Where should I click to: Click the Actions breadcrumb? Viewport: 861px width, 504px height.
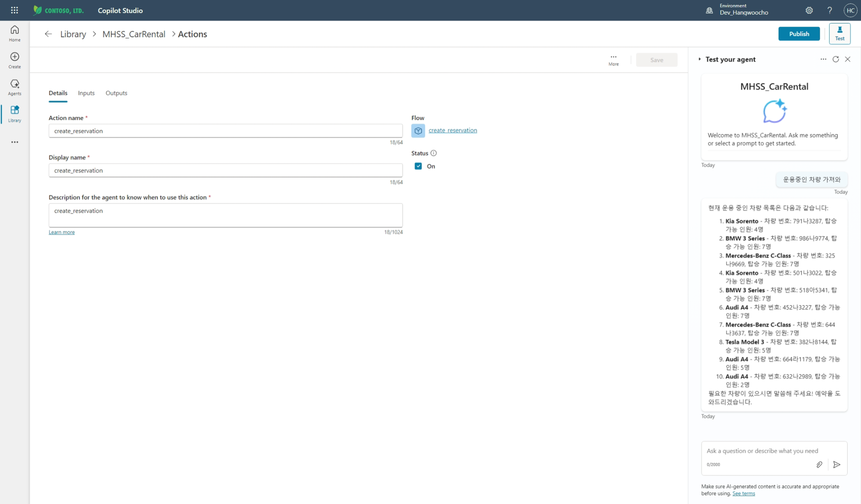pos(192,34)
